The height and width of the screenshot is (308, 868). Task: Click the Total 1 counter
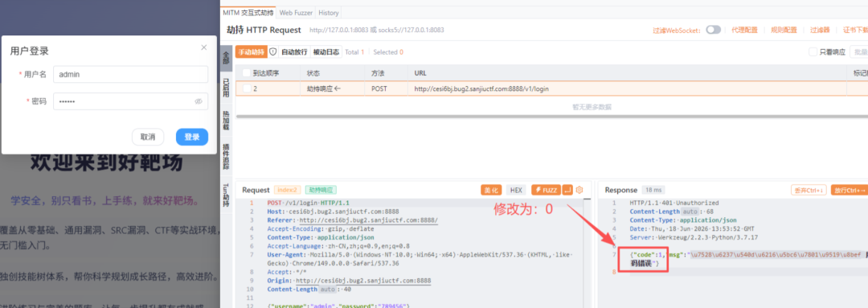point(355,52)
